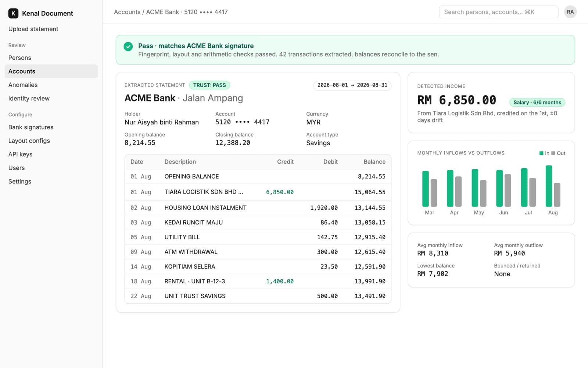The height and width of the screenshot is (368, 588).
Task: Select the KOPITIAM SELERA transaction
Action: (258, 267)
